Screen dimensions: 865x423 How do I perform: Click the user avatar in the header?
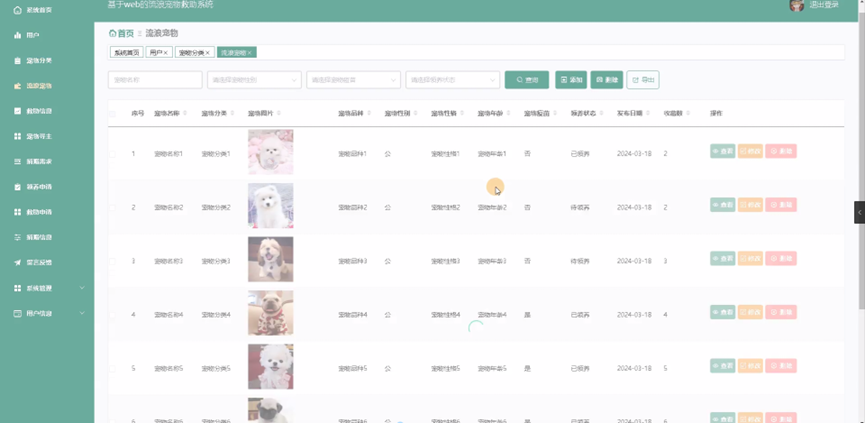coord(796,5)
